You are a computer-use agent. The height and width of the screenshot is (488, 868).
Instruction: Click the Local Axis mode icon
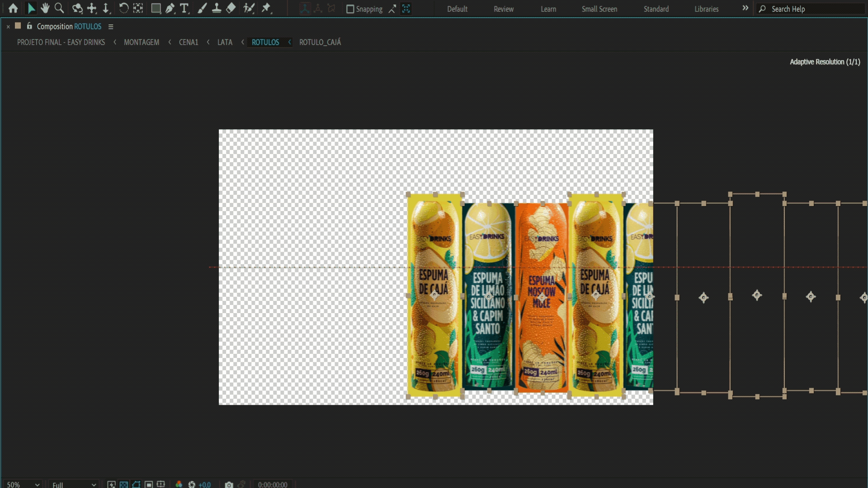click(x=305, y=9)
